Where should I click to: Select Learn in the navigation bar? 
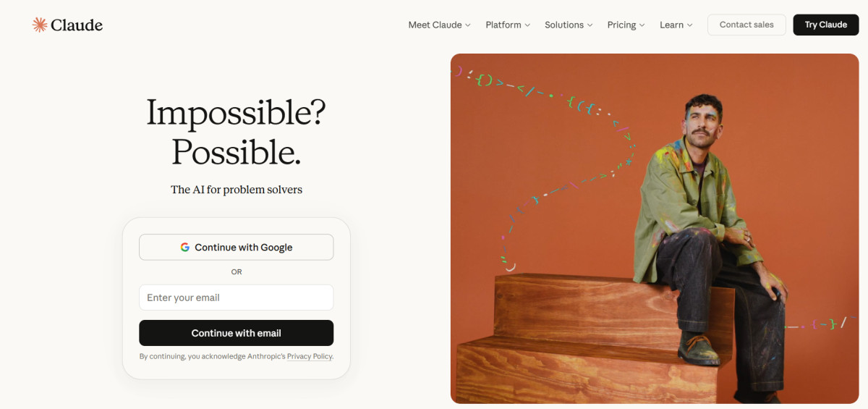click(x=671, y=25)
